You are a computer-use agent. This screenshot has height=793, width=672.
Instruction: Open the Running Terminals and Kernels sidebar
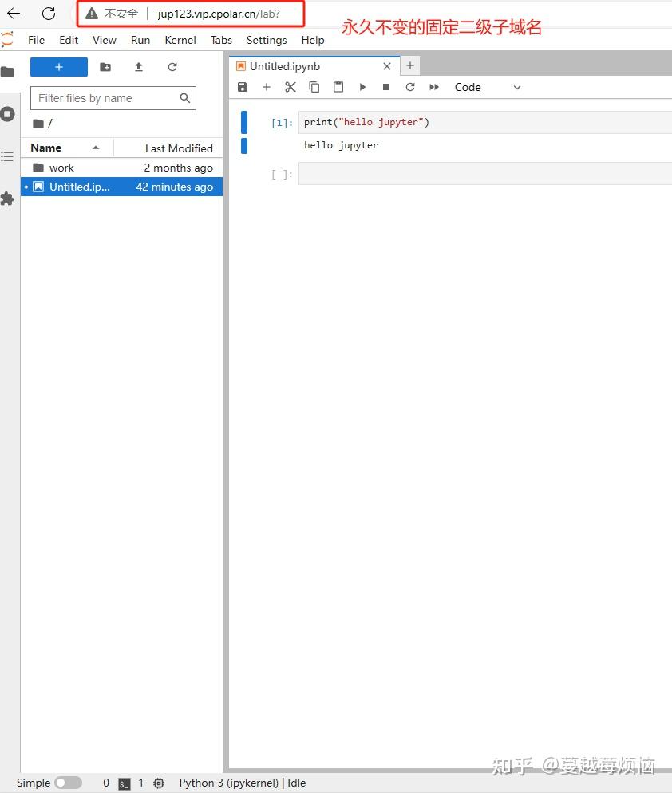8,114
